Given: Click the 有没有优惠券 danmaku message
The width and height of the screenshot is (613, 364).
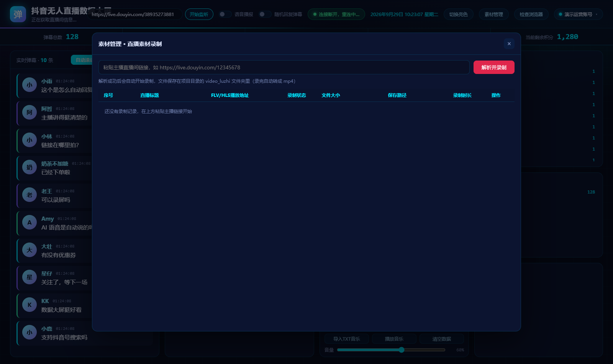Looking at the screenshot, I should 59,255.
